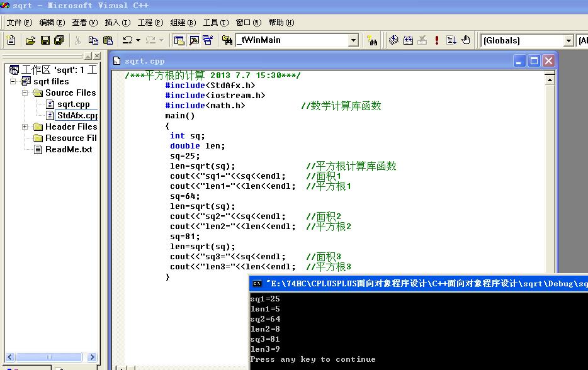This screenshot has height=370, width=588.
Task: Select the 'sqrt files' project node
Action: [x=52, y=81]
